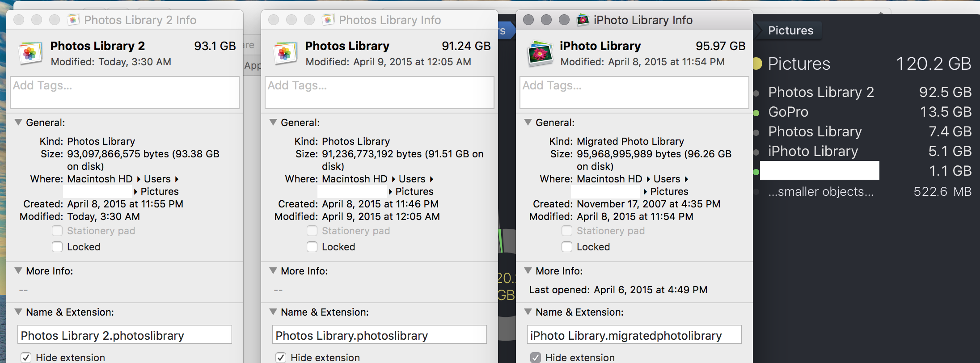Click the iPhoto Library flower icon
Screen dimensions: 980x363
[x=540, y=54]
